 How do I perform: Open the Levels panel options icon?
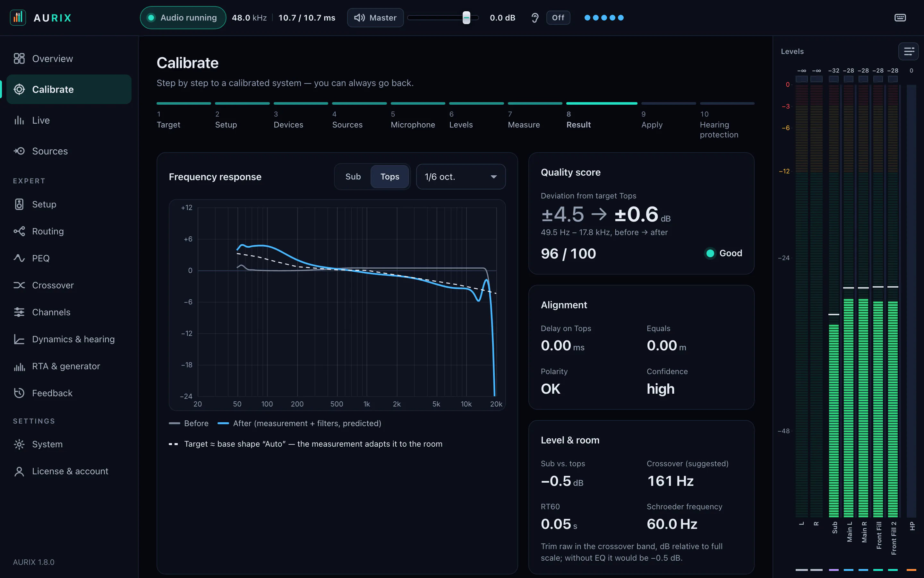coord(909,51)
